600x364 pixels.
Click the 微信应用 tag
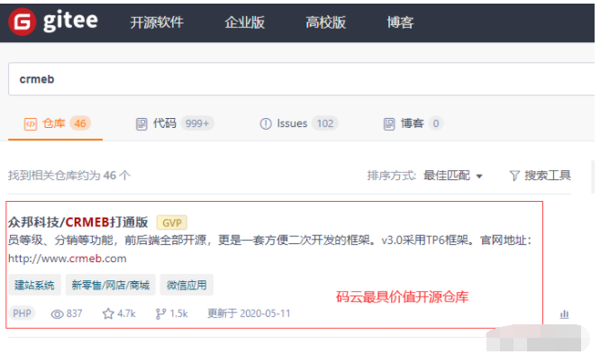coord(186,286)
